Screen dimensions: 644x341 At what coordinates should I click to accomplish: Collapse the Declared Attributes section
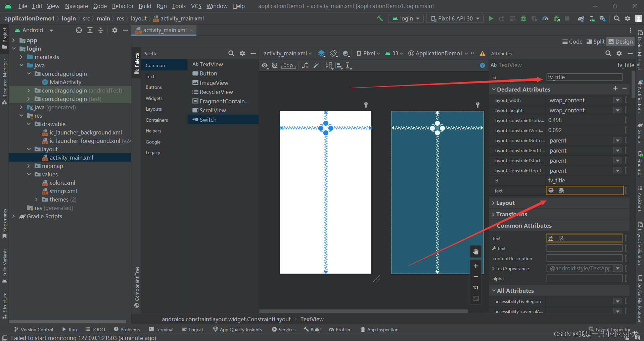pos(494,90)
